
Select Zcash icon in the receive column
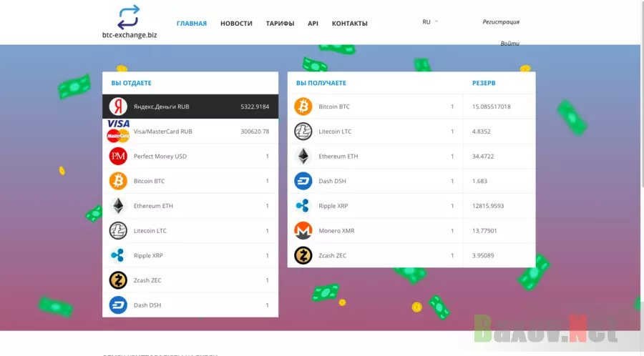tap(303, 255)
